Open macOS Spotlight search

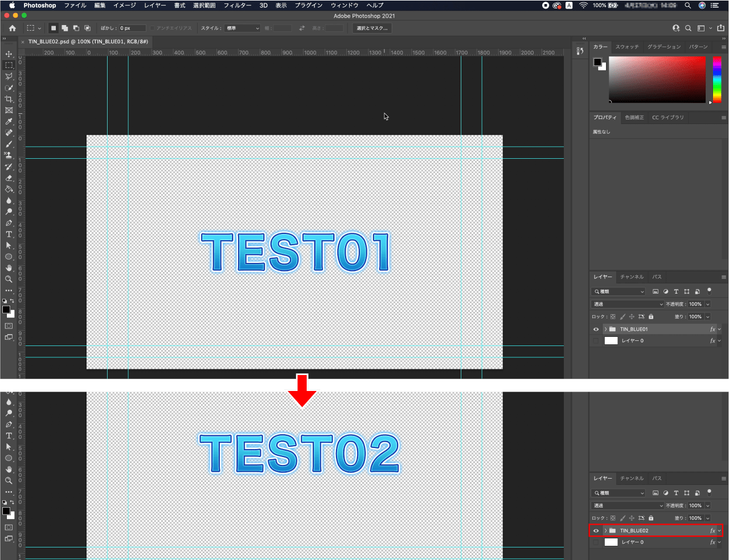687,5
